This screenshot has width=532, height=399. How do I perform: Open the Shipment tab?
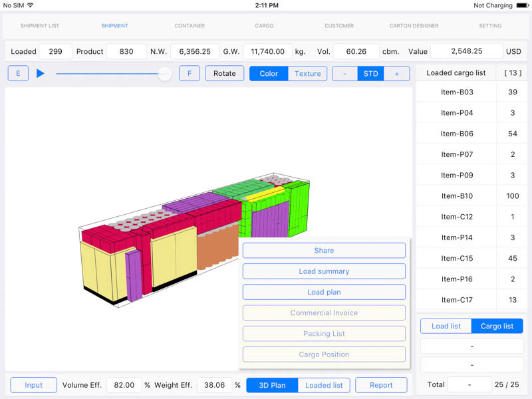pos(114,26)
